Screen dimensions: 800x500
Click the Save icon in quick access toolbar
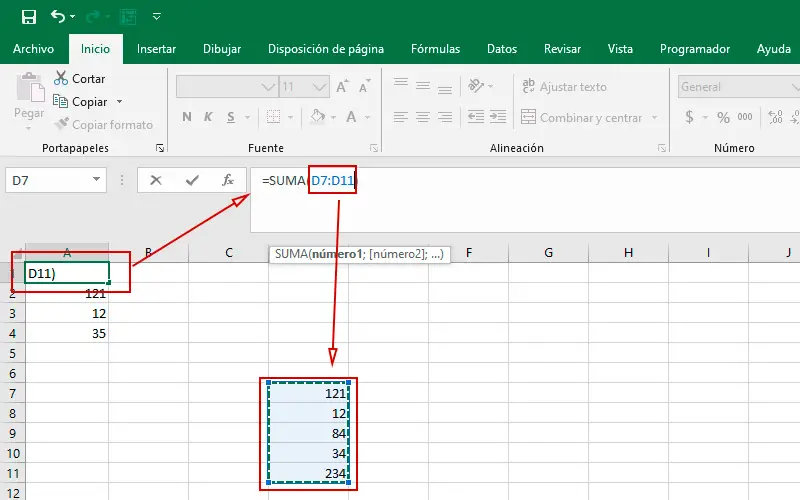pos(29,17)
